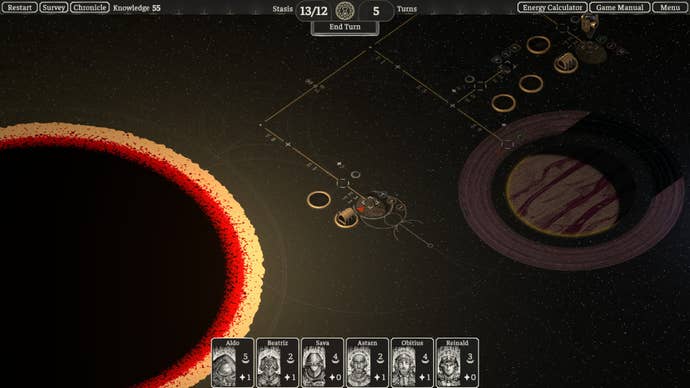Click the gold ring holding a barrel module

(346, 217)
